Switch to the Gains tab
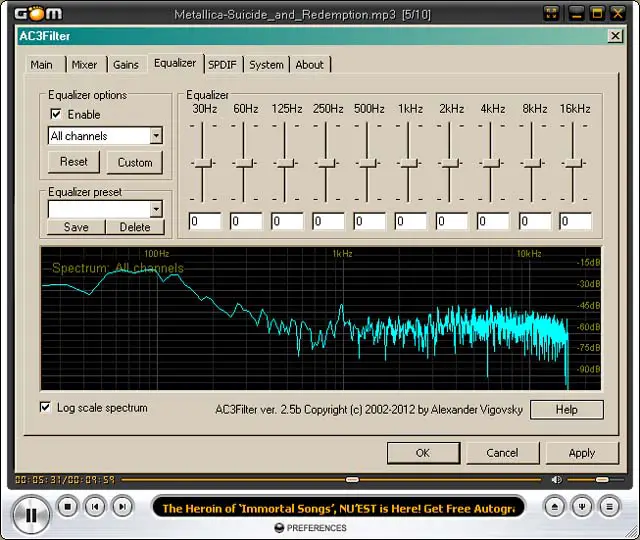Image resolution: width=640 pixels, height=540 pixels. pyautogui.click(x=126, y=65)
